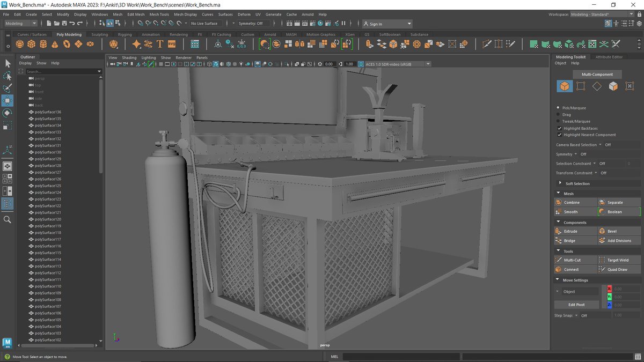Click the magnifier search icon in the left sidebar
This screenshot has height=362, width=644.
click(x=8, y=219)
